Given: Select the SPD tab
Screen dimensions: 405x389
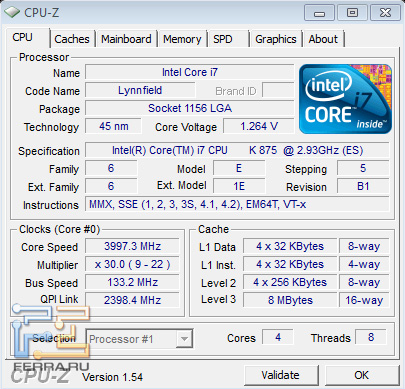Looking at the screenshot, I should point(229,39).
